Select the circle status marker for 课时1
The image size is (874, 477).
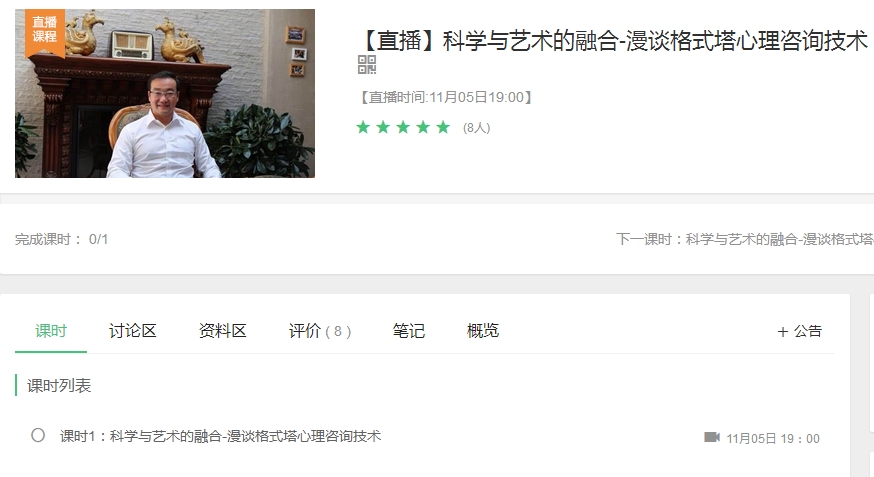click(x=38, y=435)
